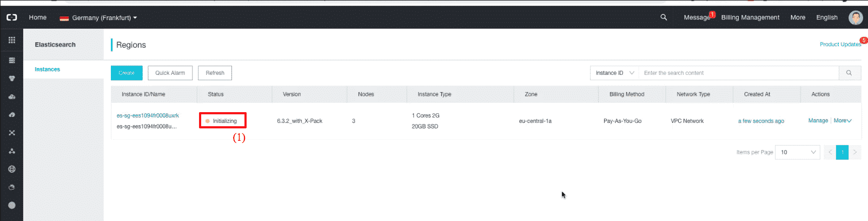Click the search magnifier in top bar
The width and height of the screenshot is (868, 221).
pyautogui.click(x=664, y=17)
